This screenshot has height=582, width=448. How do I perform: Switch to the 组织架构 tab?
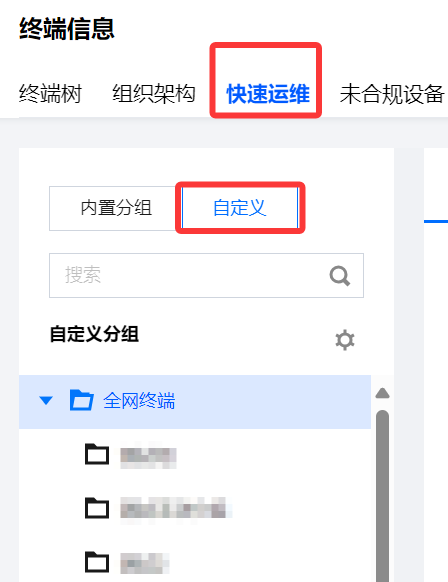pos(154,94)
